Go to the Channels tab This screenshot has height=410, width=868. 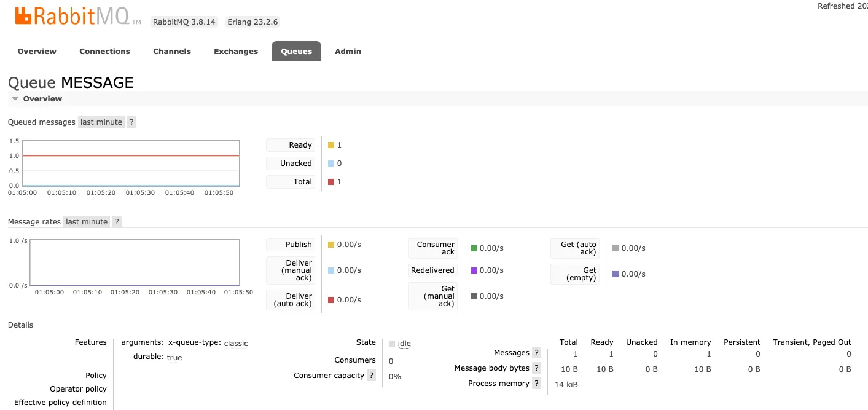coord(172,51)
